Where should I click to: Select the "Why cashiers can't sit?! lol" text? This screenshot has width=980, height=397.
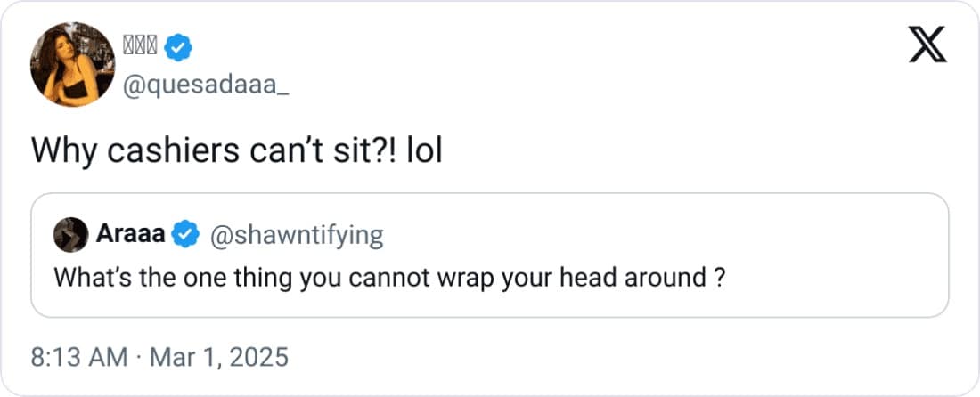point(237,152)
